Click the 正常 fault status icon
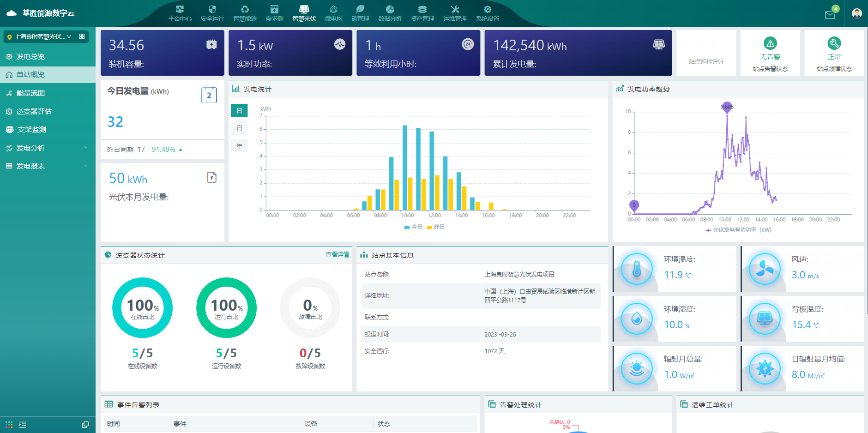This screenshot has height=433, width=868. coord(834,44)
